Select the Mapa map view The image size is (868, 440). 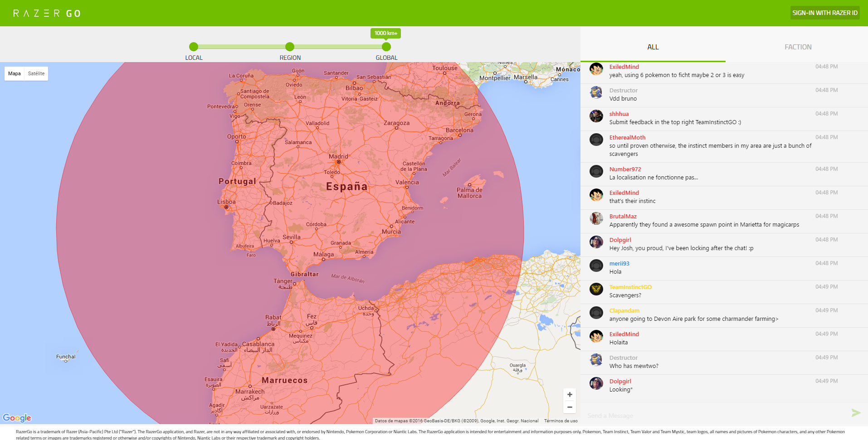point(15,73)
